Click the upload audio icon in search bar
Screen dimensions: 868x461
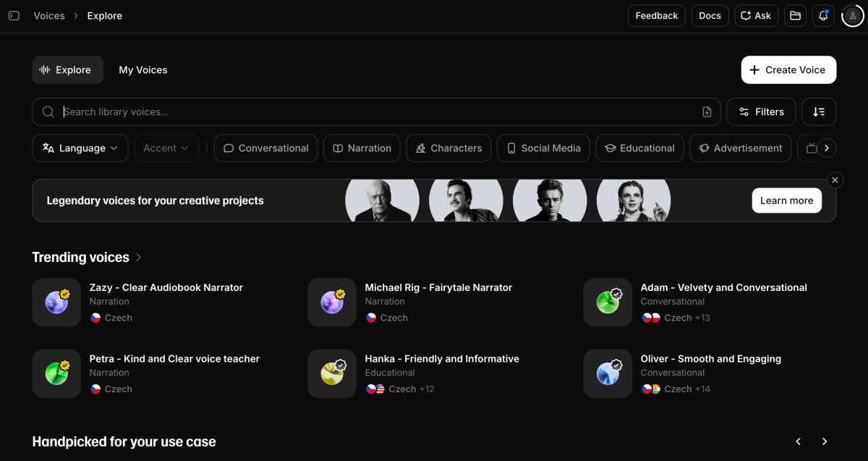point(707,111)
